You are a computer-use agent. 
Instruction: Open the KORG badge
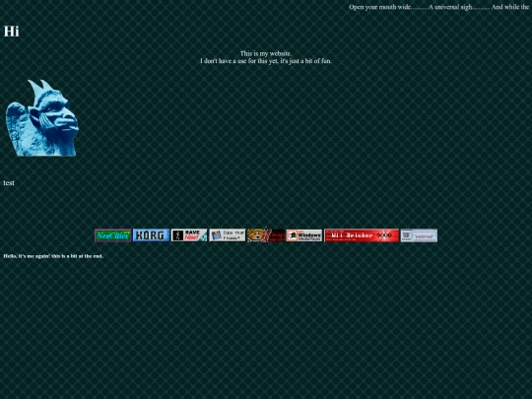151,235
